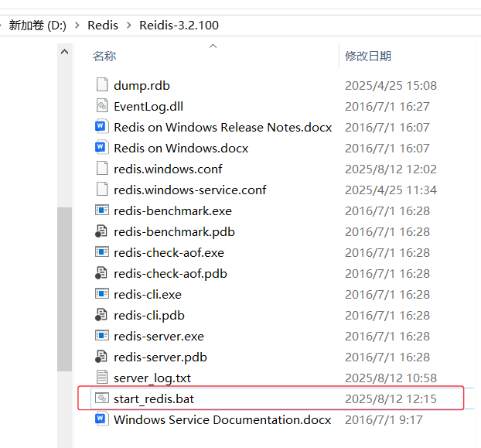Select redis-server.exe file name
Viewport: 481px width, 448px height.
tap(159, 336)
